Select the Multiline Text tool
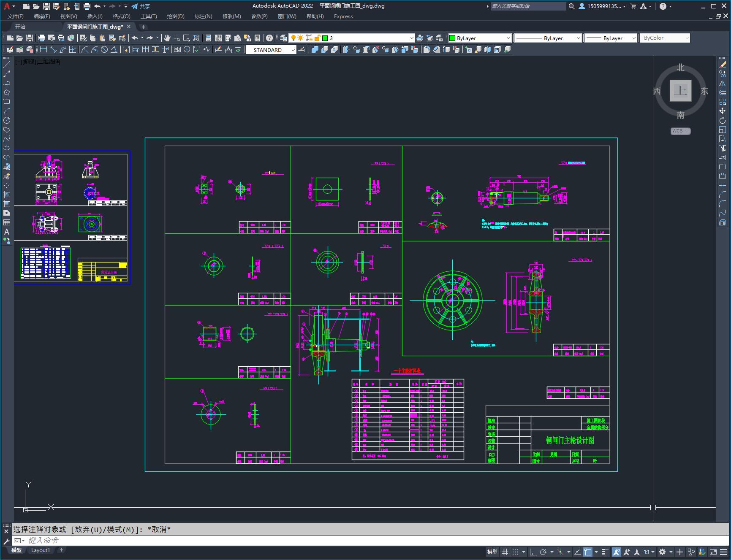Viewport: 731px width, 560px height. click(x=7, y=232)
